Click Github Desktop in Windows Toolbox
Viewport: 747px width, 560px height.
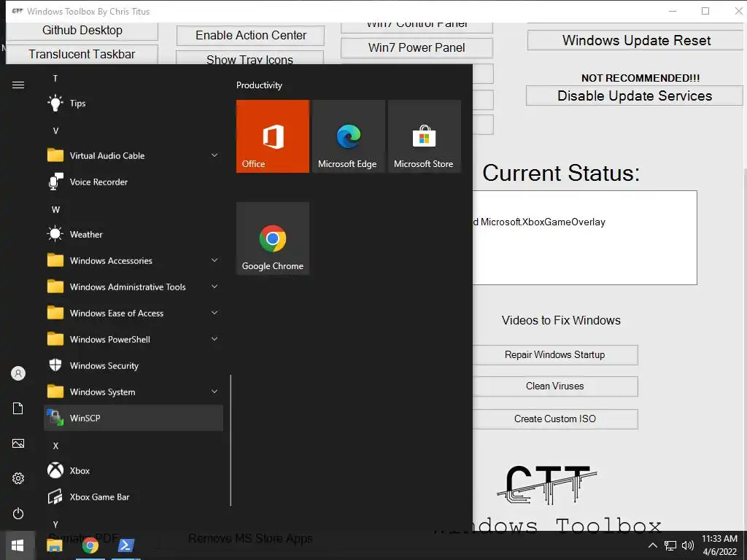point(82,31)
